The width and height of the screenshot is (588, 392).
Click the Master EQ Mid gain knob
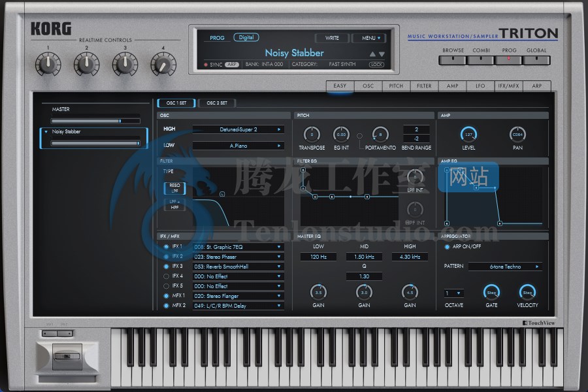point(364,292)
